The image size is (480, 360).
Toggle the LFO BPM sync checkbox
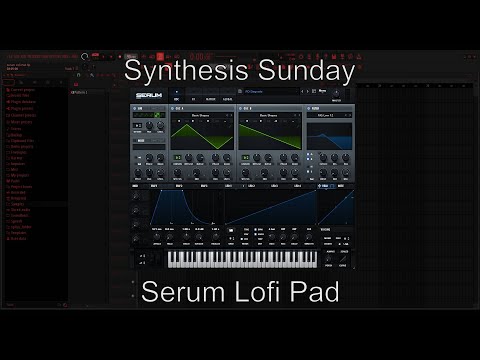coord(256,229)
